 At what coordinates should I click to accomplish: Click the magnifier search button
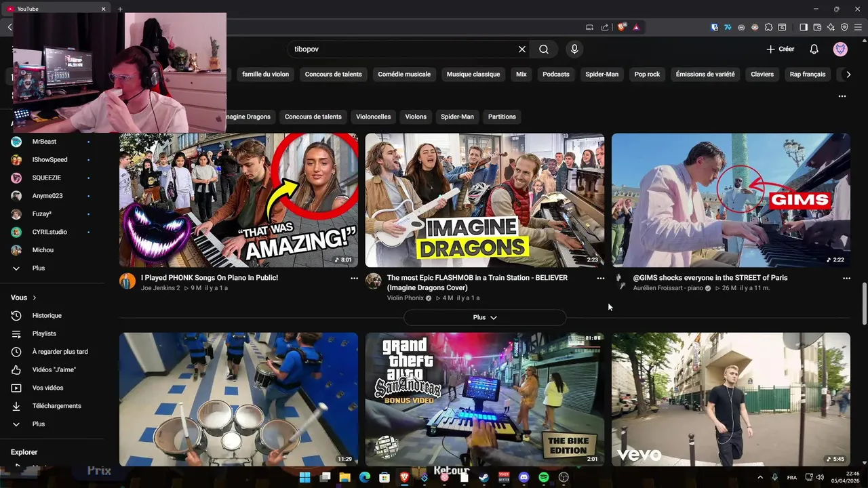[544, 49]
